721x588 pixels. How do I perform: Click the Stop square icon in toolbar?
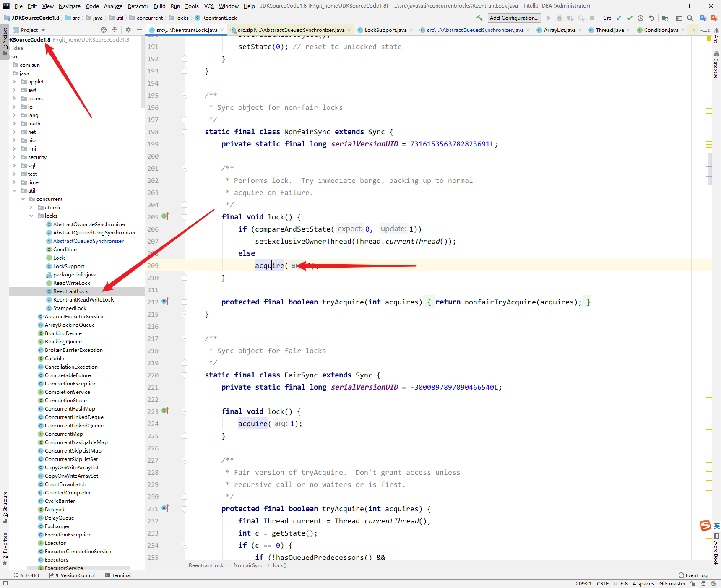[x=592, y=18]
